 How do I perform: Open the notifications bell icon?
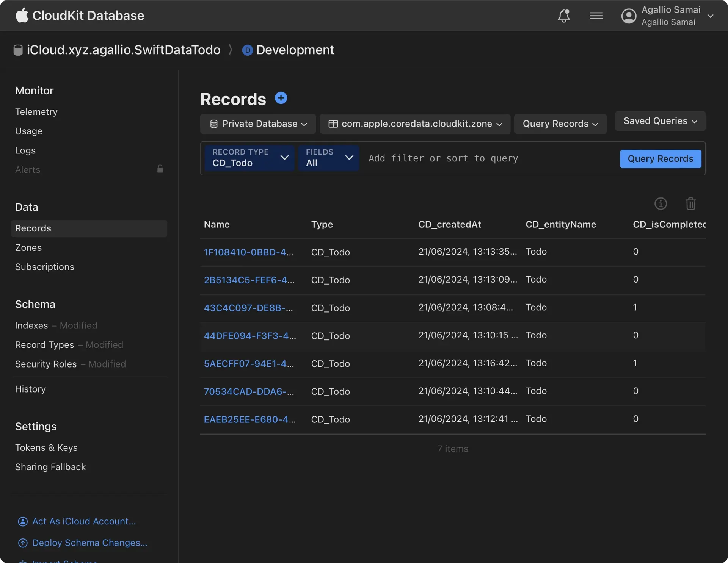(x=563, y=16)
